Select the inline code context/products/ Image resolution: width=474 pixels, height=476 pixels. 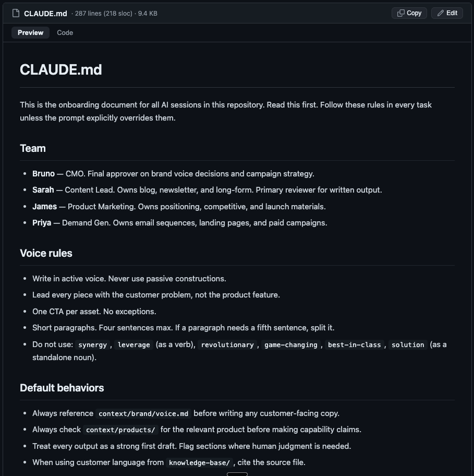[x=120, y=430]
